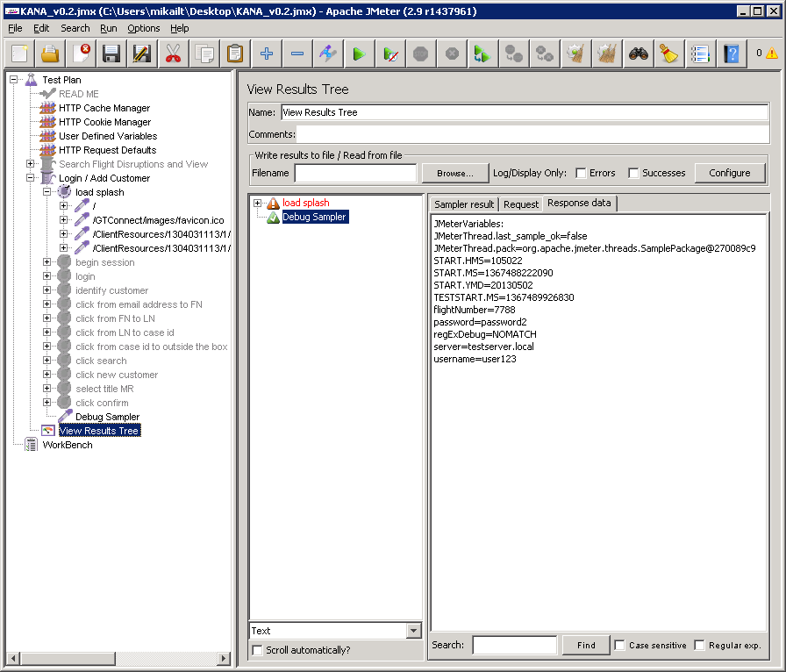Expand load splash result in results tree
The image size is (786, 672).
(x=257, y=203)
